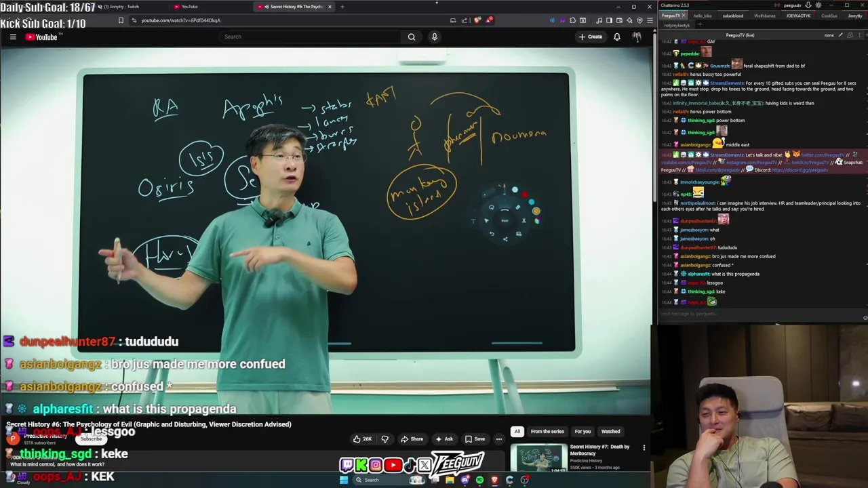Open Spotify from the taskbar
This screenshot has width=868, height=488.
click(479, 480)
